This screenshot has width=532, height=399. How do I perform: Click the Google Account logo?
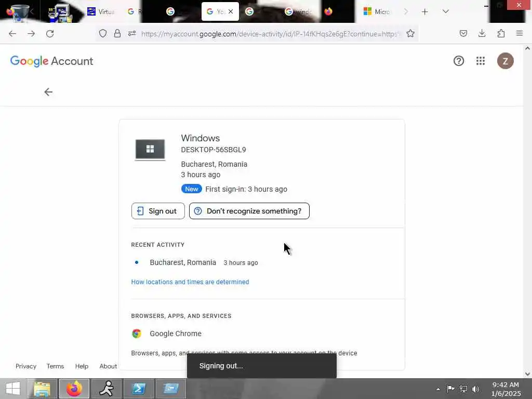coord(51,61)
